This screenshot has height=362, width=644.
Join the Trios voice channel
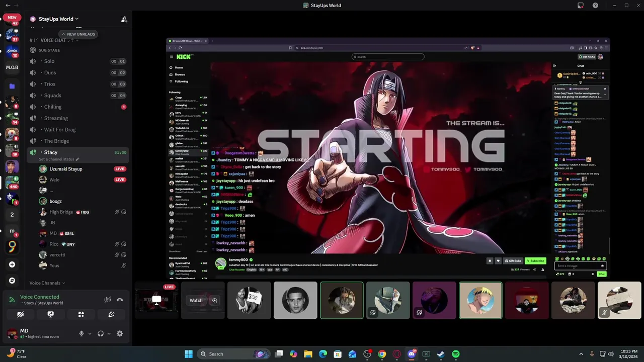(x=78, y=84)
